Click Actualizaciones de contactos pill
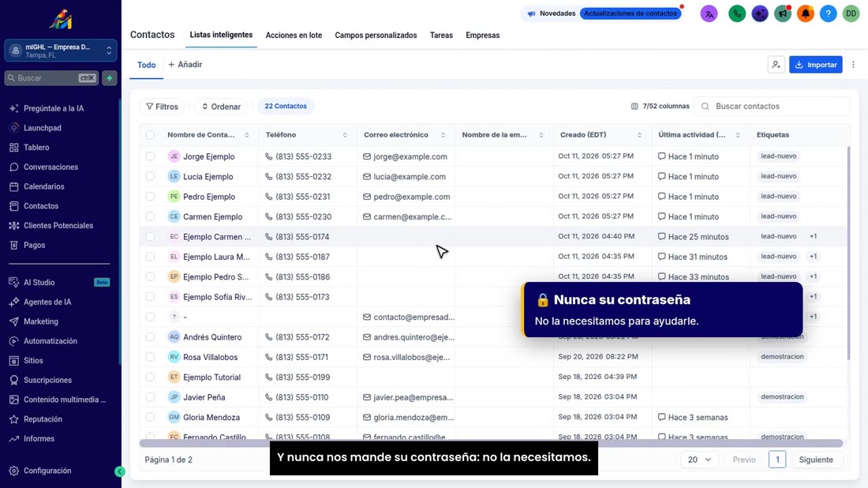Image resolution: width=868 pixels, height=488 pixels. click(x=630, y=13)
